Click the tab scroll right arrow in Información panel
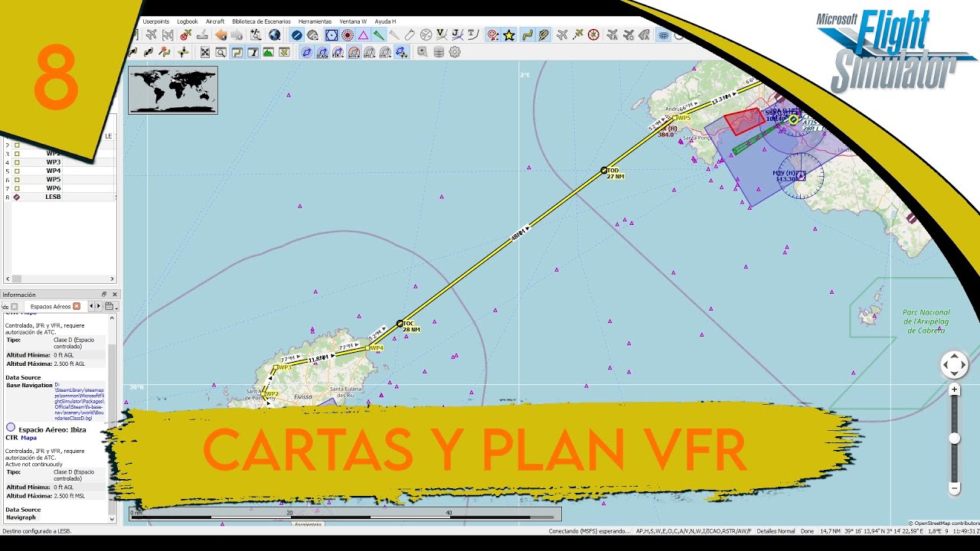 (99, 306)
